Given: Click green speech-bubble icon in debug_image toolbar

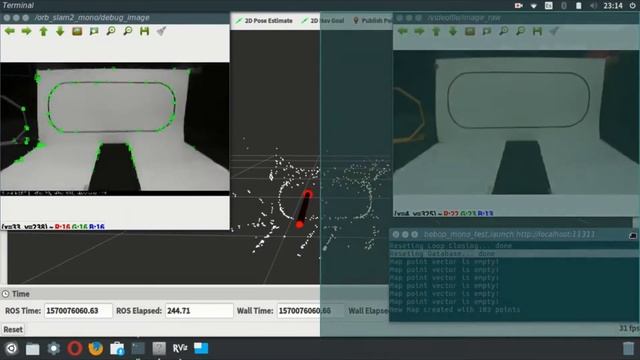Looking at the screenshot, I should click(94, 31).
